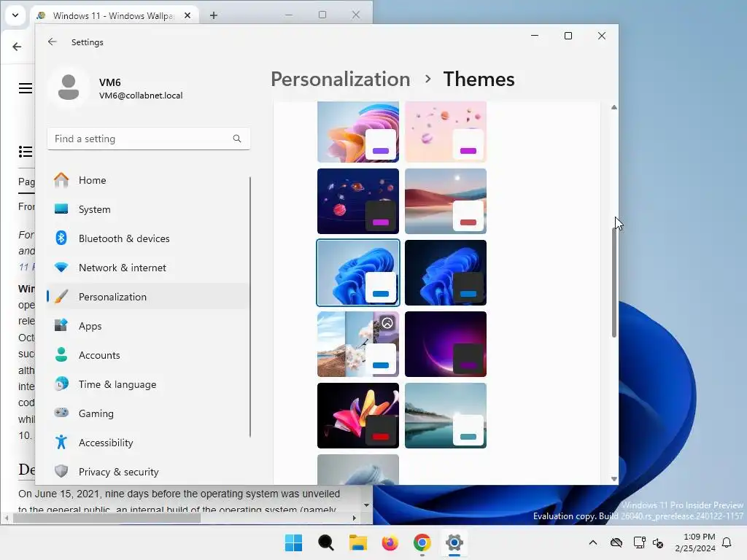Open a new browser tab
This screenshot has width=747, height=560.
[214, 15]
